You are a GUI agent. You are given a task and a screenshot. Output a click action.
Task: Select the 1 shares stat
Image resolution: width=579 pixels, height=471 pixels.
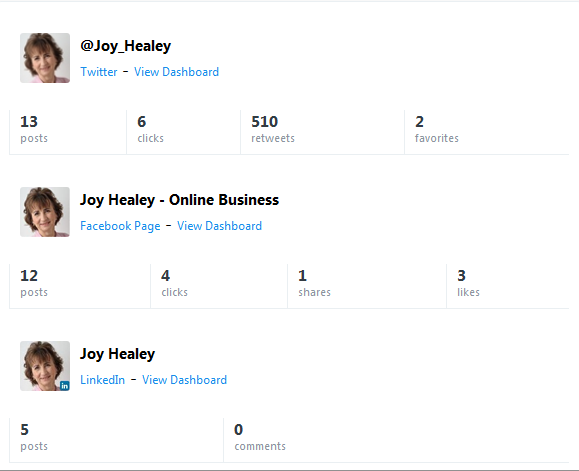(x=367, y=286)
